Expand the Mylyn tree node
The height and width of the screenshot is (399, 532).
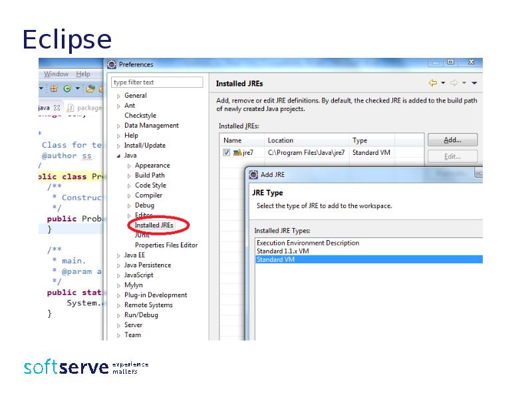pyautogui.click(x=118, y=286)
